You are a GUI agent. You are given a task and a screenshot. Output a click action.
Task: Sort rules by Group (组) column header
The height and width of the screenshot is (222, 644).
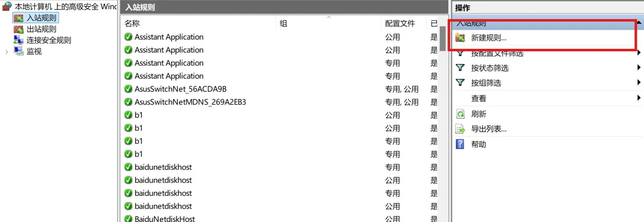284,24
